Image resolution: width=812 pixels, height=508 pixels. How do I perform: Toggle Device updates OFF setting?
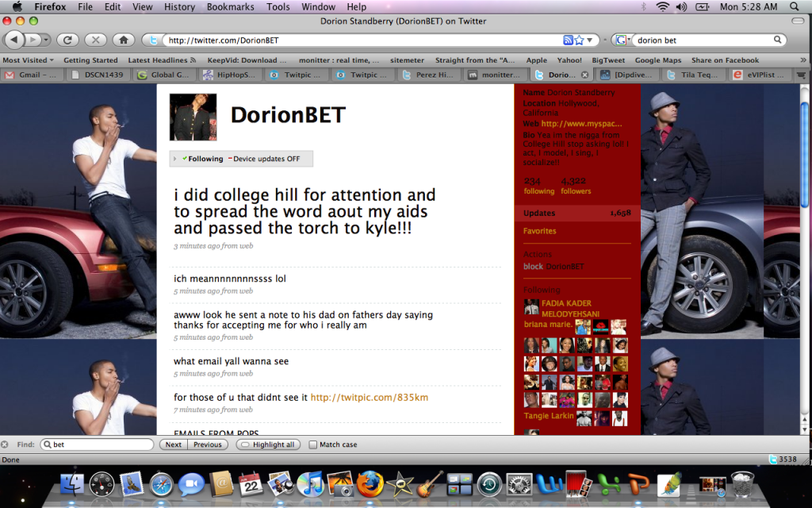point(266,159)
